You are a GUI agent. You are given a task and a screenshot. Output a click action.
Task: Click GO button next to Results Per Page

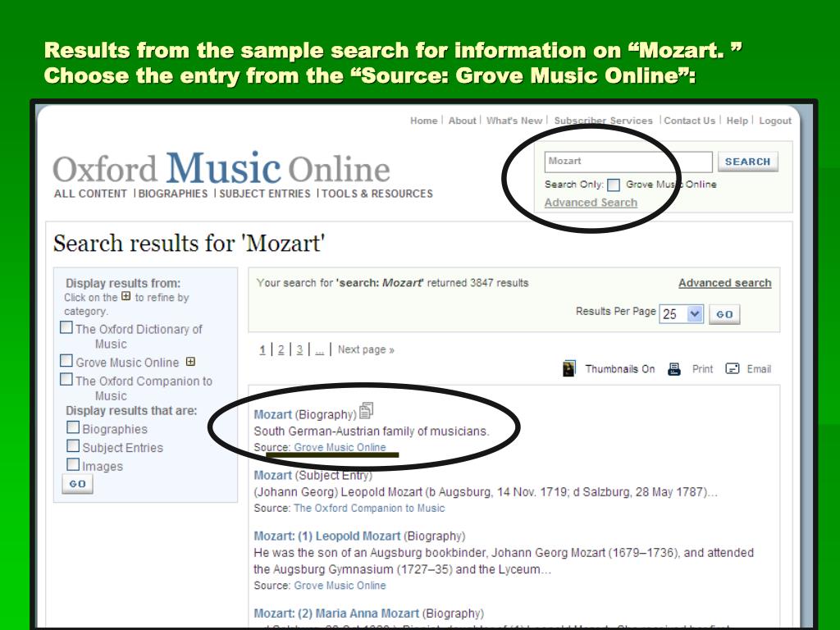point(724,314)
